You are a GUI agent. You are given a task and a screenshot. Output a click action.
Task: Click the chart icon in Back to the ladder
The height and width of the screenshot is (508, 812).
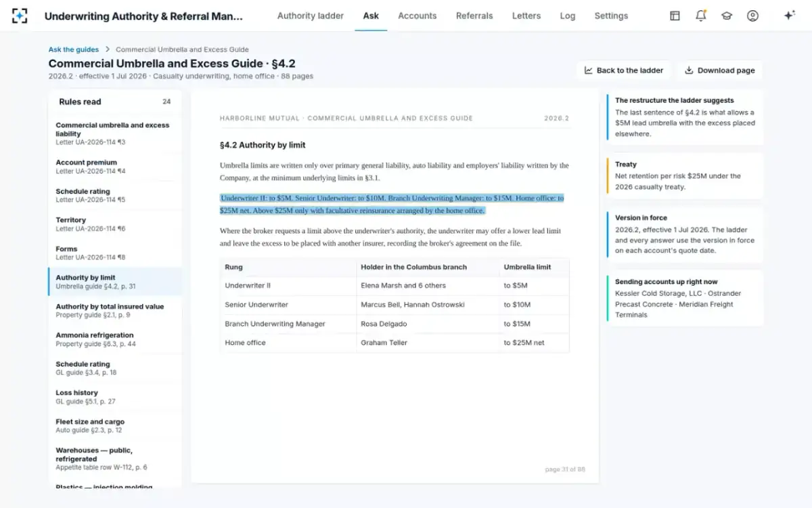pyautogui.click(x=589, y=70)
